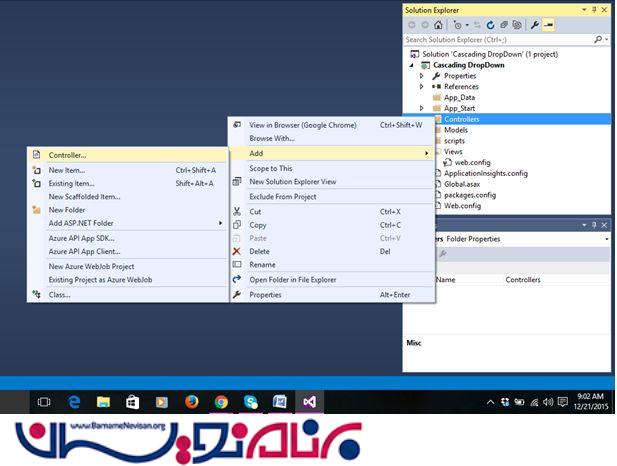Expand the Properties node in Solution Explorer

click(422, 76)
